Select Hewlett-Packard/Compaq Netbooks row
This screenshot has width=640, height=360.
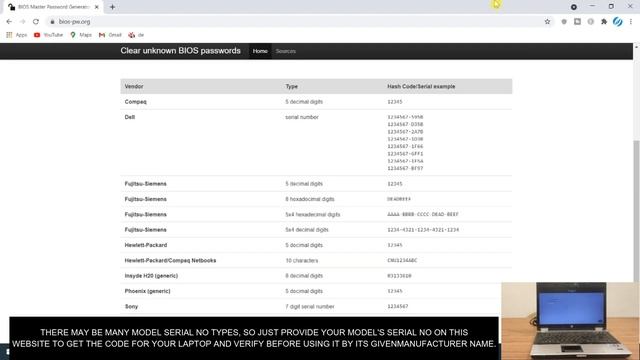pyautogui.click(x=316, y=260)
